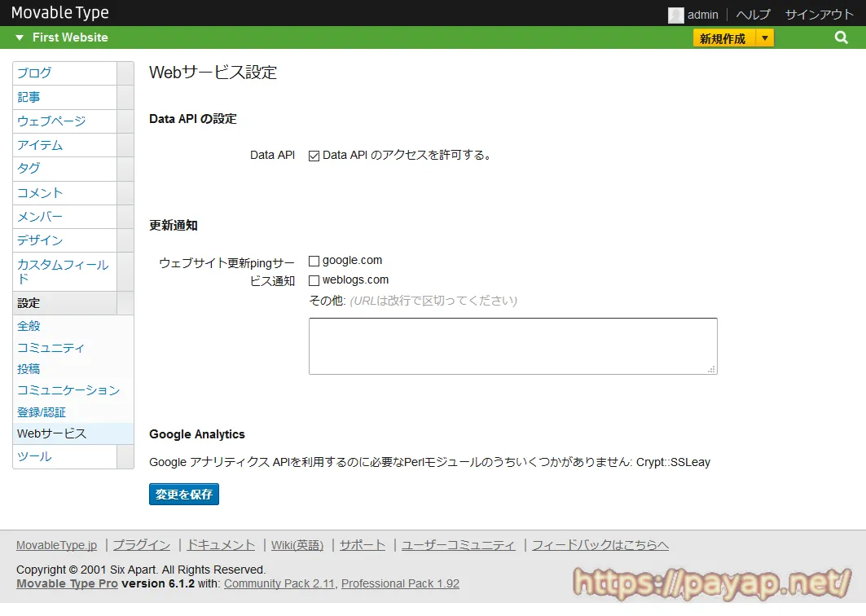Screen dimensions: 866x616
Task: Click the 新規作成 button
Action: pyautogui.click(x=723, y=38)
